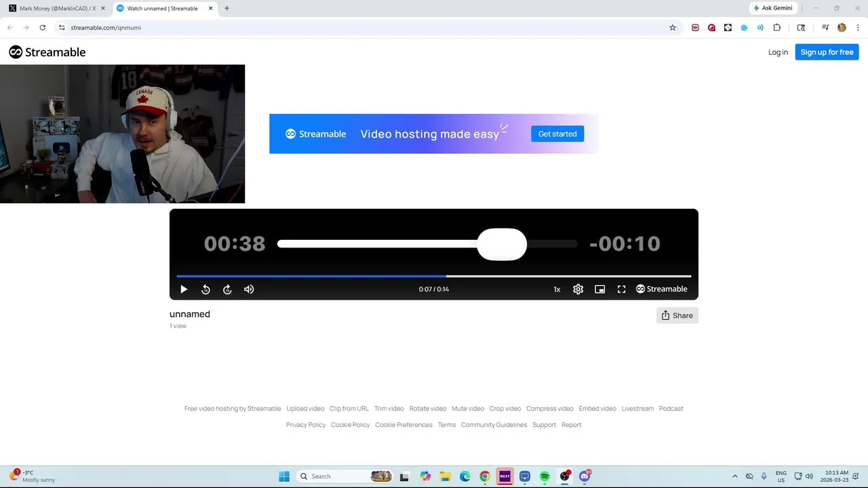Enter fullscreen mode on the player

tap(621, 289)
